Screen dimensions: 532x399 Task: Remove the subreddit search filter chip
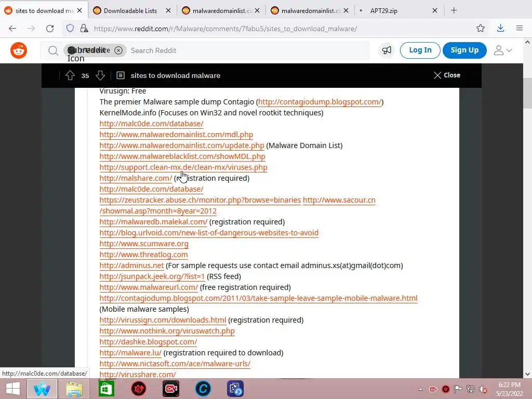tap(118, 50)
